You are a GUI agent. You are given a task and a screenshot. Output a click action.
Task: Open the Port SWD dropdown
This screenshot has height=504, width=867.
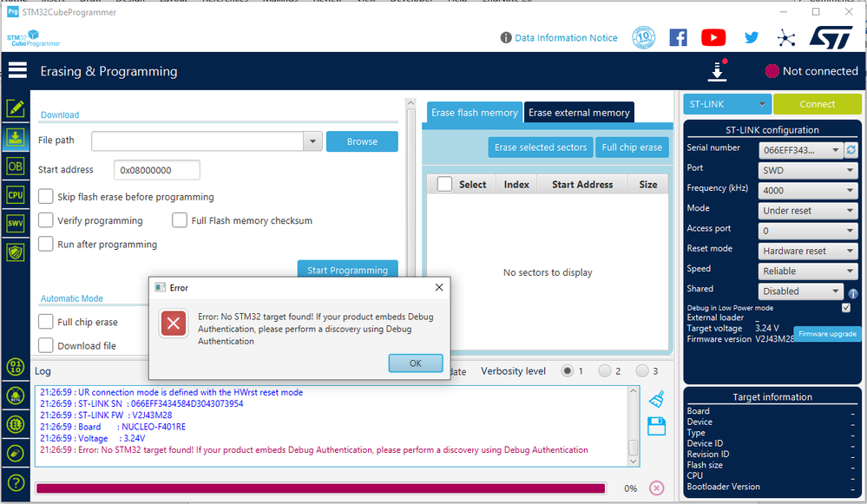point(808,170)
